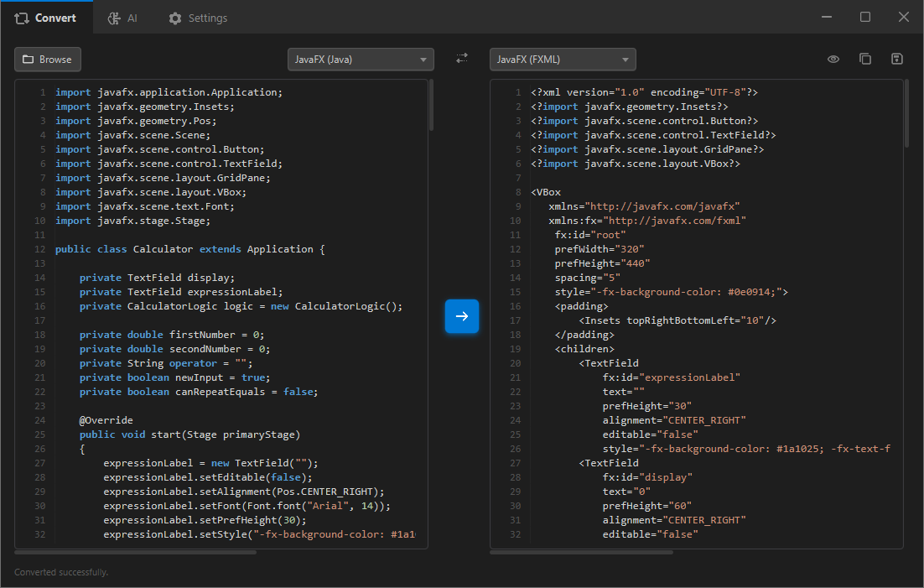Screen dimensions: 924x588
Task: Open the JavaFX (FXML) target dropdown
Action: click(563, 60)
